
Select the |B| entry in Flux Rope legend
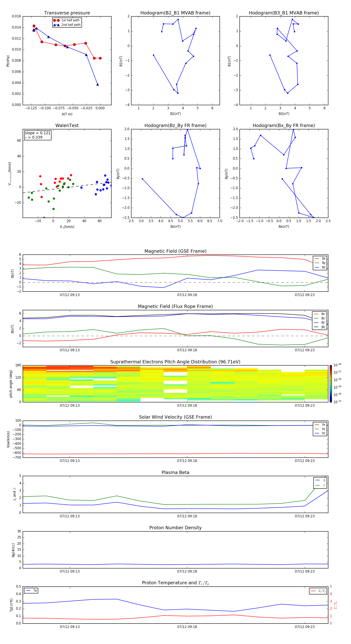(320, 327)
